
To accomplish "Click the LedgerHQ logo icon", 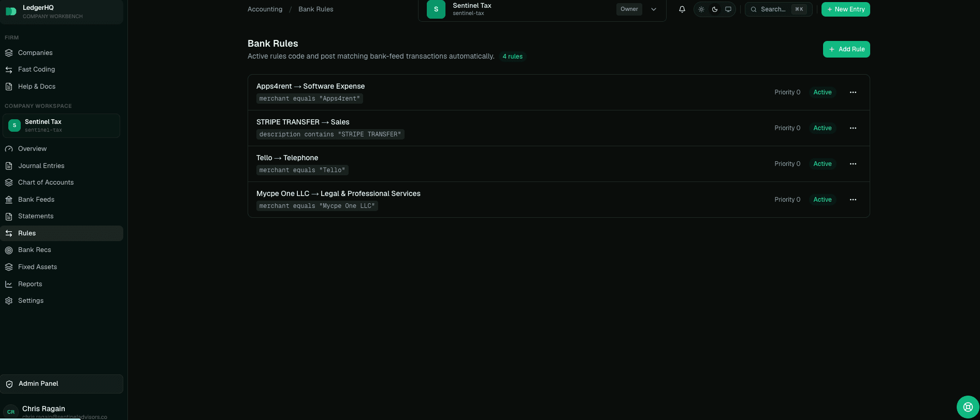I will point(11,11).
